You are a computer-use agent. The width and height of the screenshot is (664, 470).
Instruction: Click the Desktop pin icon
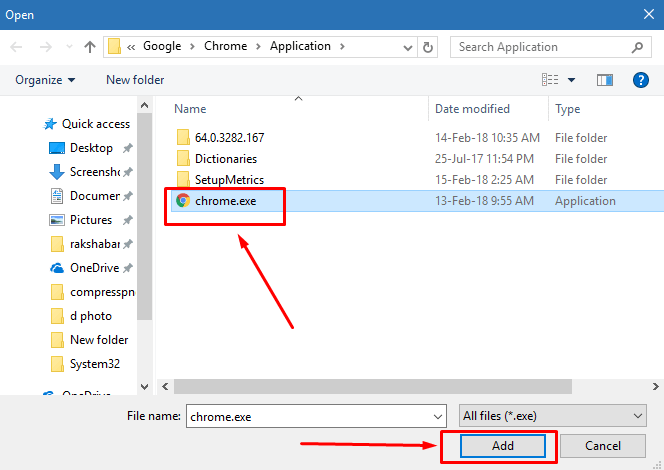click(127, 148)
